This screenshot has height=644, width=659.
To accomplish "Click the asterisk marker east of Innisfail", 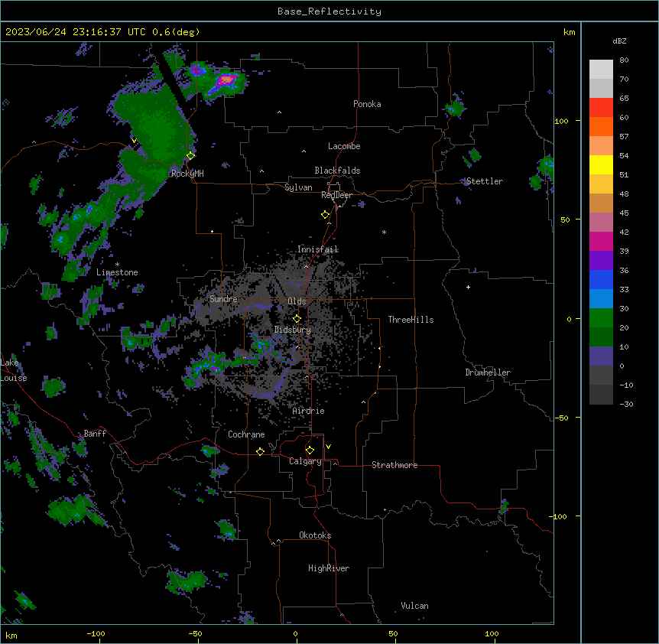I will coord(384,233).
